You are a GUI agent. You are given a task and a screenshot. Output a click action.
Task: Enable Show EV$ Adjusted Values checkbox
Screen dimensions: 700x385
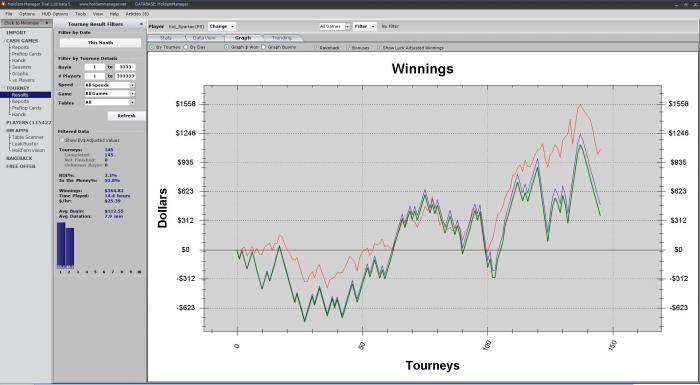click(62, 140)
